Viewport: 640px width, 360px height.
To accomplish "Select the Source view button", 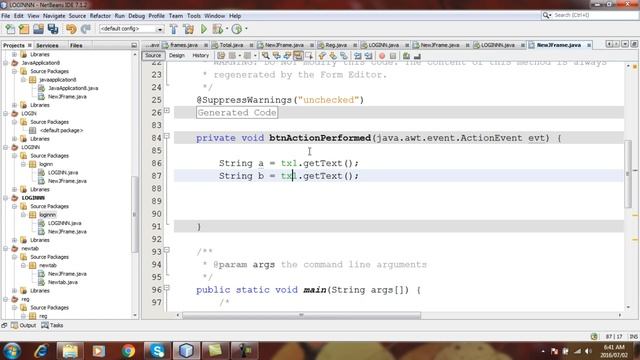I will [153, 56].
